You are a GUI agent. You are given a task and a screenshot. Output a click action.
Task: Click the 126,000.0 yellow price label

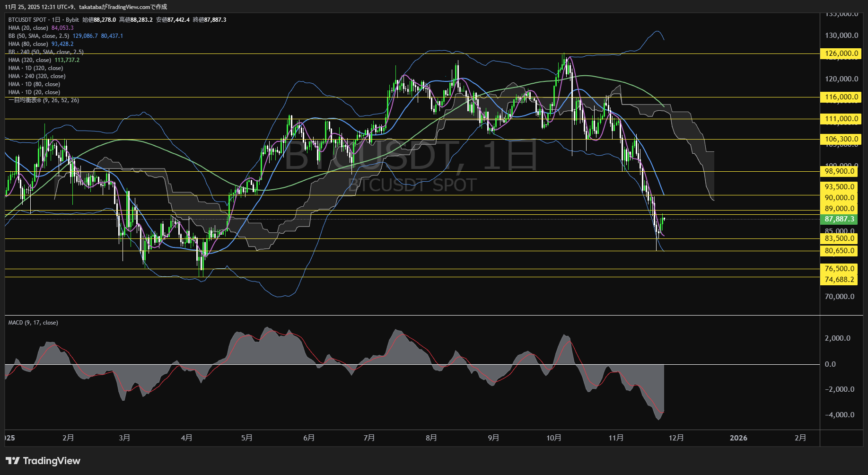pyautogui.click(x=841, y=53)
